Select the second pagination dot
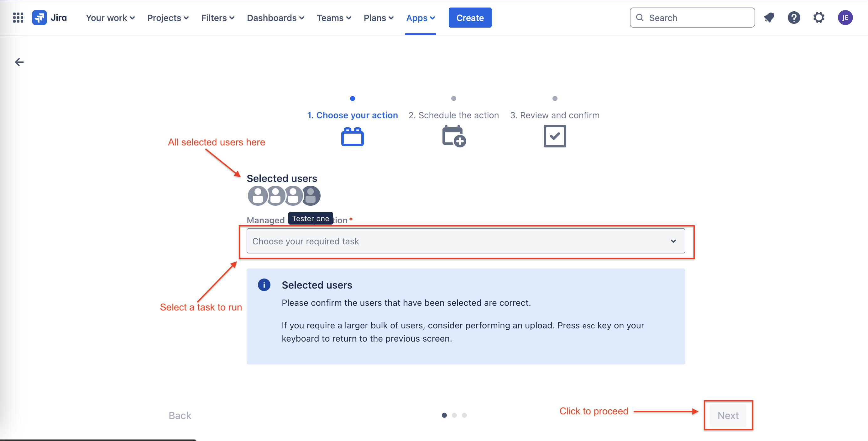 click(x=454, y=415)
